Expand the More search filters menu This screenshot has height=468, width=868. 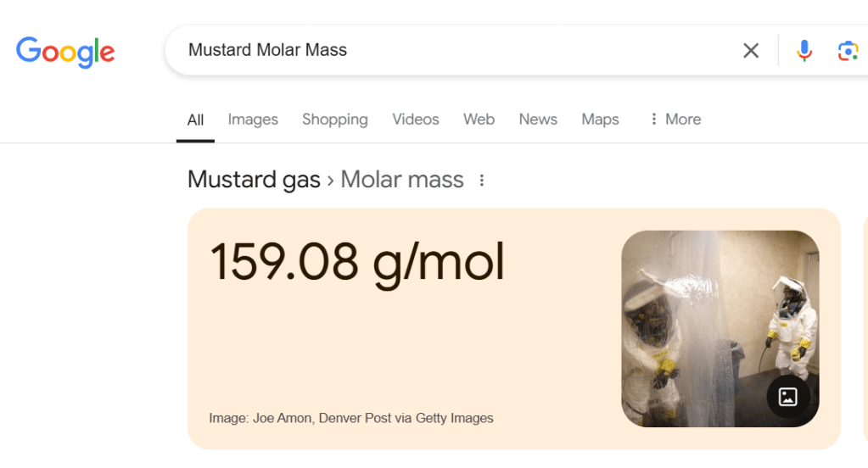pos(675,120)
